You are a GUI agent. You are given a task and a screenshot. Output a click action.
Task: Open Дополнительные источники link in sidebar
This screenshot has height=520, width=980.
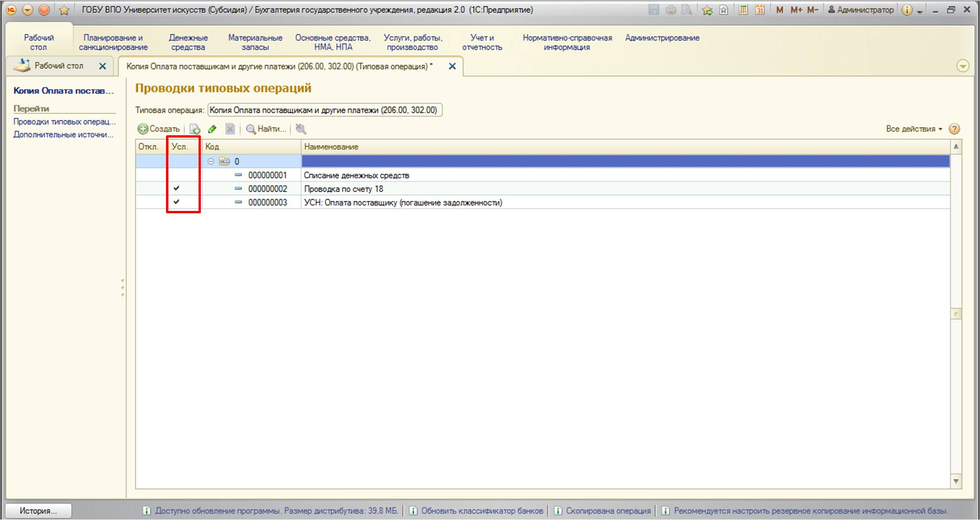click(x=63, y=134)
